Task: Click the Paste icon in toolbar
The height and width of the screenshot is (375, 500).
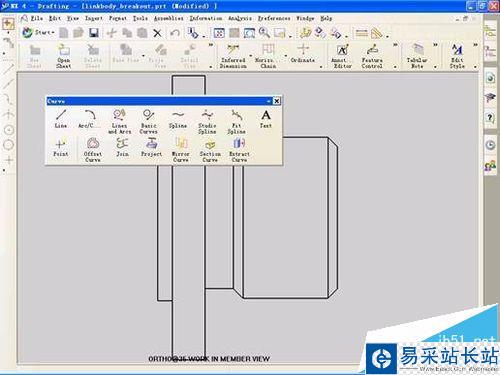Action: (142, 33)
